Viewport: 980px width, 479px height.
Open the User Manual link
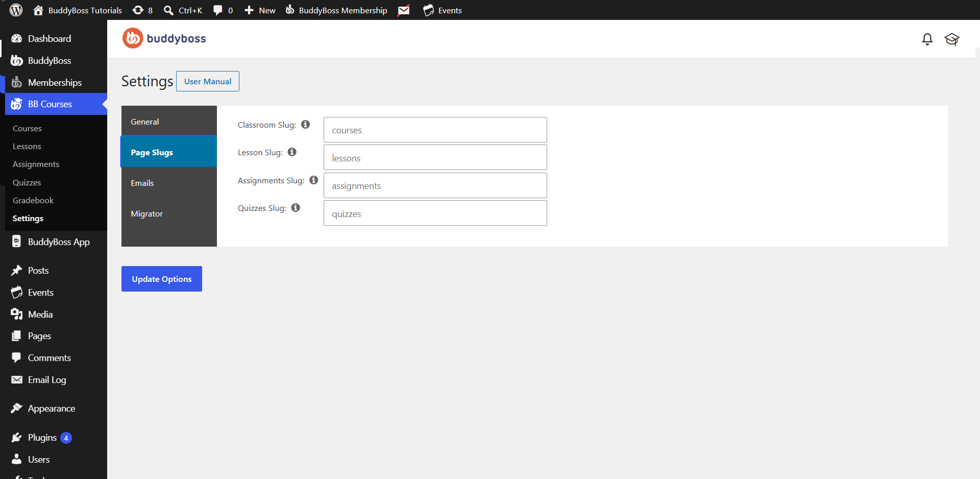(208, 81)
